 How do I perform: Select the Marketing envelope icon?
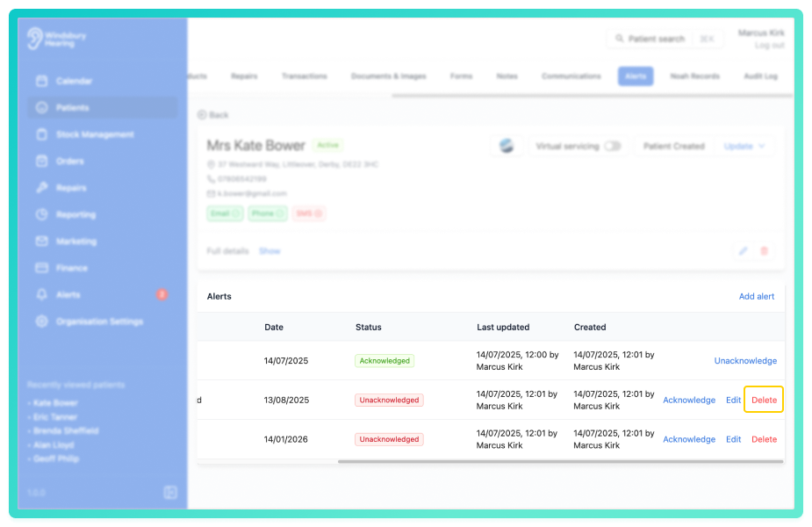pyautogui.click(x=42, y=241)
